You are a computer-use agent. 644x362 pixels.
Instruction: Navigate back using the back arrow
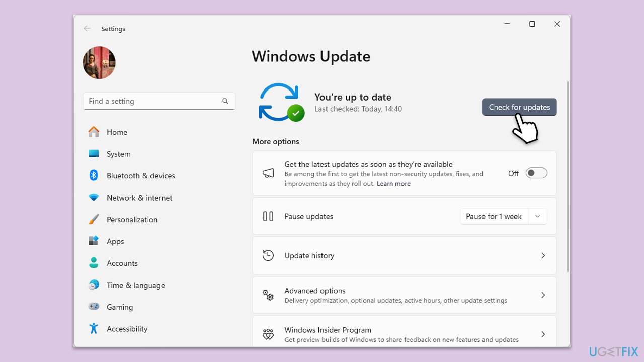87,29
